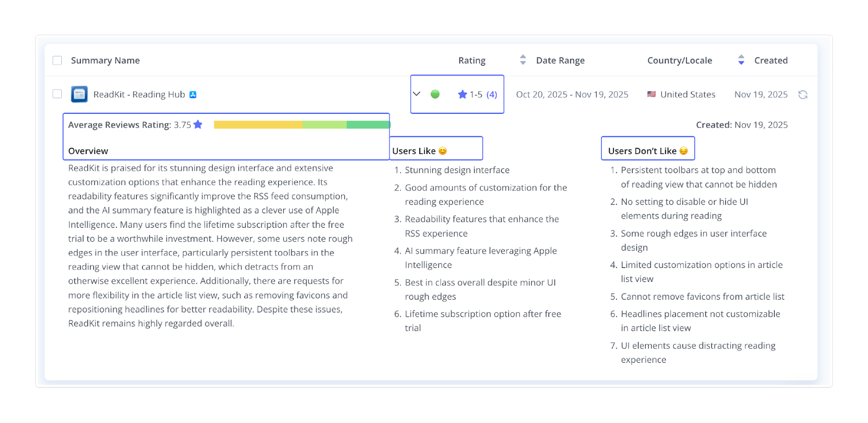The image size is (868, 423).
Task: Click the smiley emoji next to Users Like
Action: [443, 151]
